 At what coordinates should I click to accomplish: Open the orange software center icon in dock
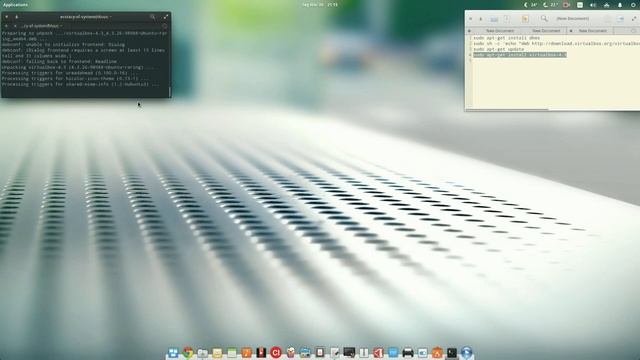pyautogui.click(x=437, y=352)
